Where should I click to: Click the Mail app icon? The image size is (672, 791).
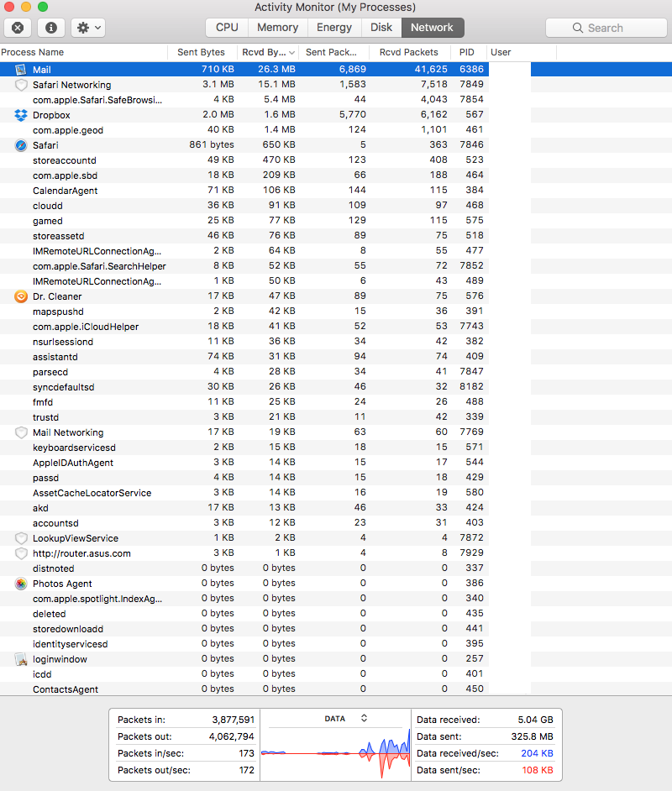pyautogui.click(x=21, y=70)
